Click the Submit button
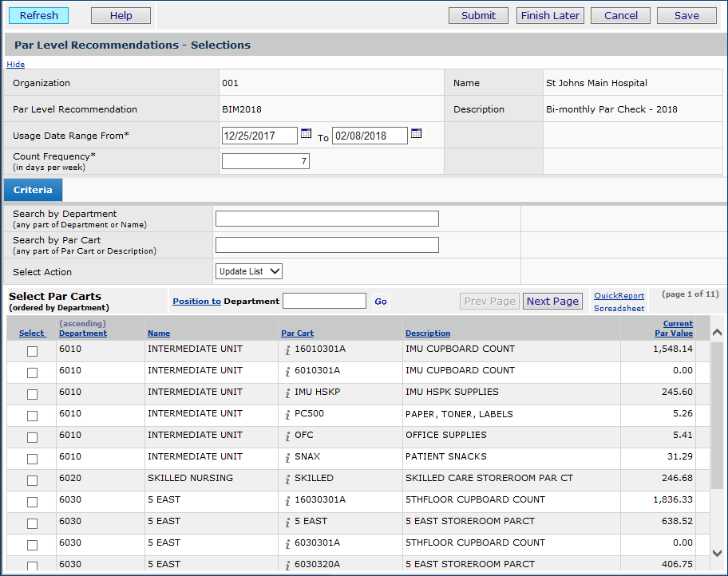 tap(478, 16)
